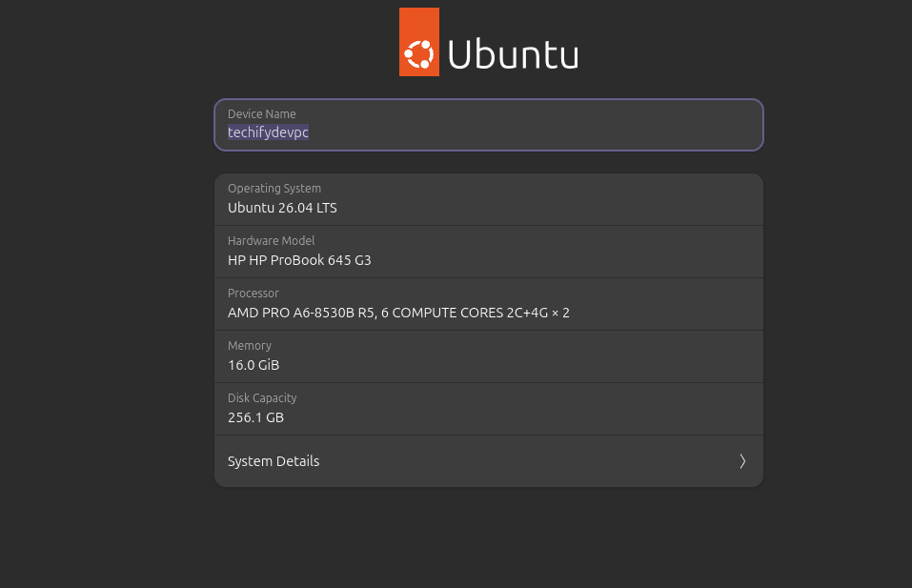The height and width of the screenshot is (588, 912).
Task: Expand System Details via chevron arrow
Action: click(742, 461)
